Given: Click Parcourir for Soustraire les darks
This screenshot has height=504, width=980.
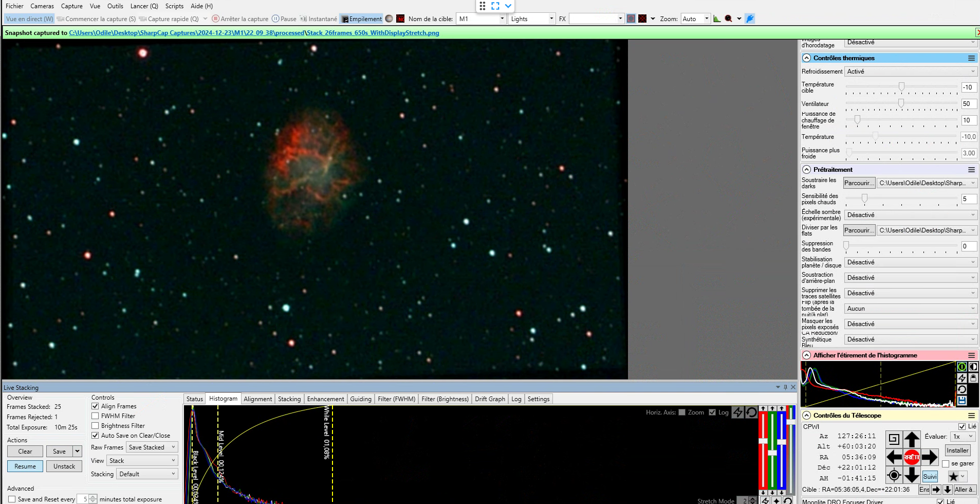Looking at the screenshot, I should point(859,183).
